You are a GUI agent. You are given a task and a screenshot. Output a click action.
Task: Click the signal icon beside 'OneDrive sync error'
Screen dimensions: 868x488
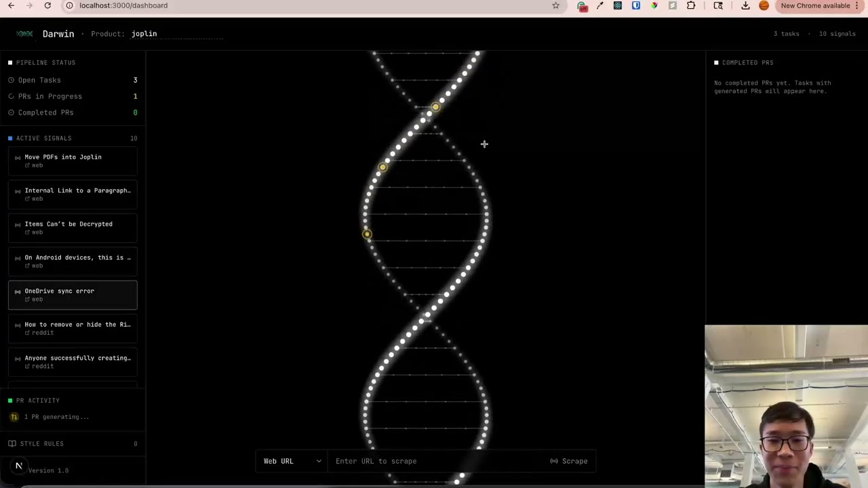click(x=18, y=291)
